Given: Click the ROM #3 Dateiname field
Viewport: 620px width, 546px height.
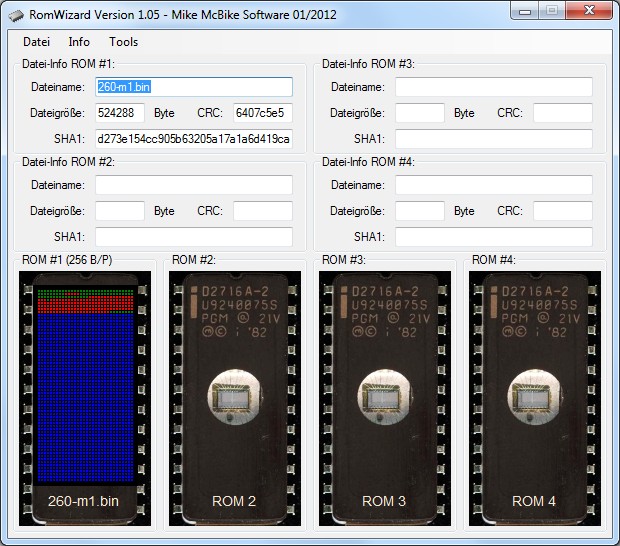Looking at the screenshot, I should [x=494, y=87].
